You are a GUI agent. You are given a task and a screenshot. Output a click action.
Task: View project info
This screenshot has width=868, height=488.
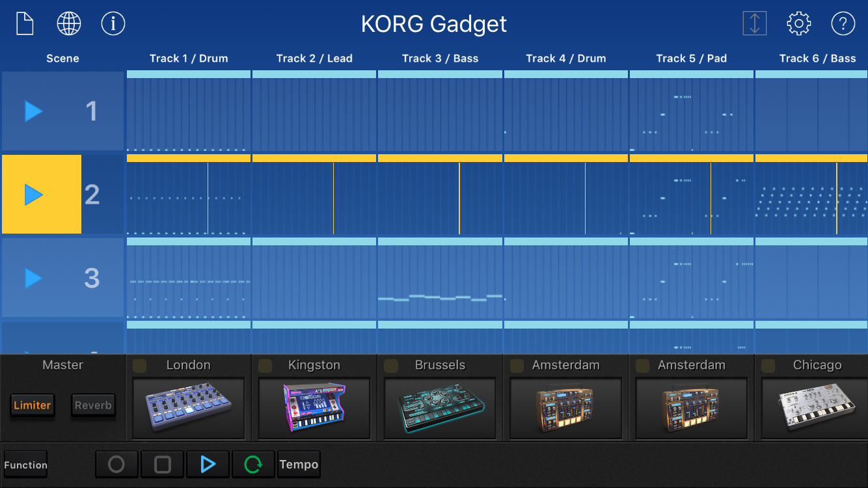coord(113,23)
